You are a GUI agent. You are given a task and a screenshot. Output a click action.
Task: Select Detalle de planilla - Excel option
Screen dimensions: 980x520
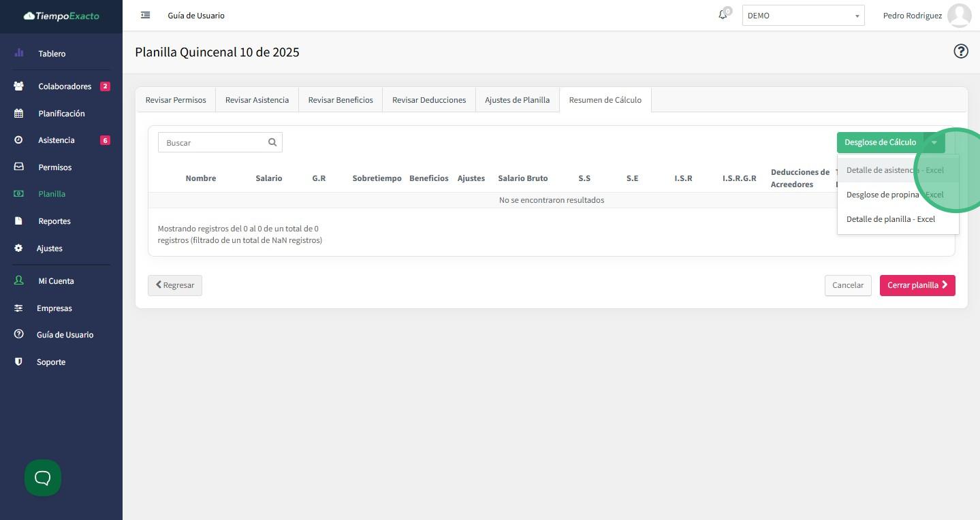pos(890,219)
